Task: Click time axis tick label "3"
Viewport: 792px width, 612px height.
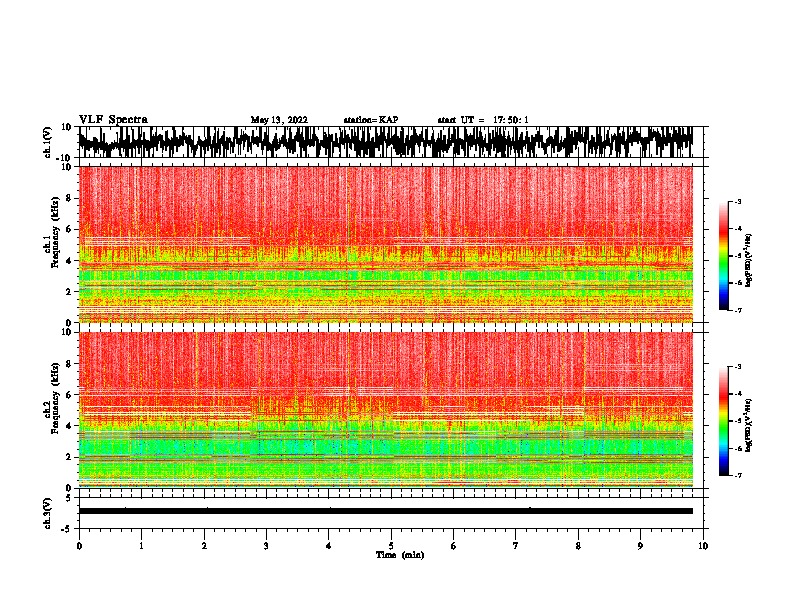Action: (x=266, y=546)
